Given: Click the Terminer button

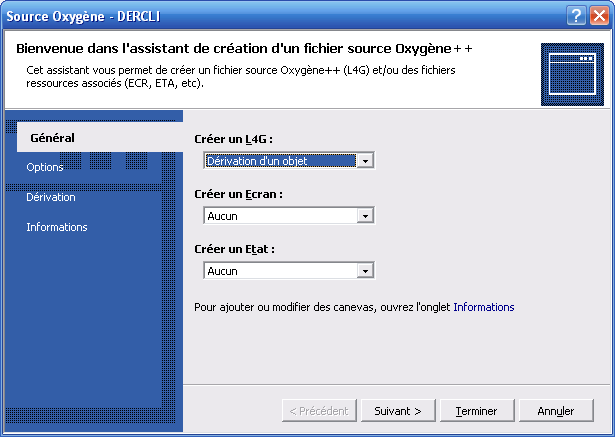Looking at the screenshot, I should point(477,411).
